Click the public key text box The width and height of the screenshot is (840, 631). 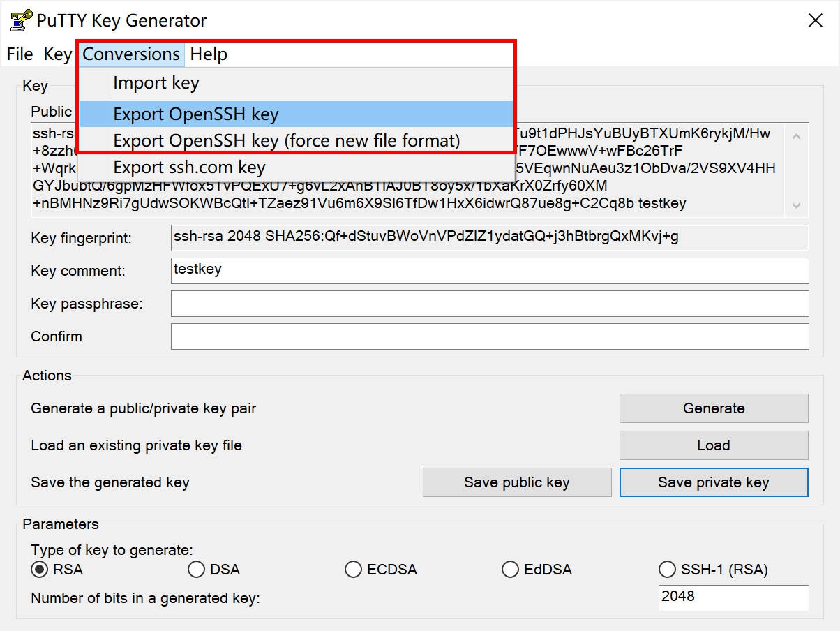[x=419, y=170]
